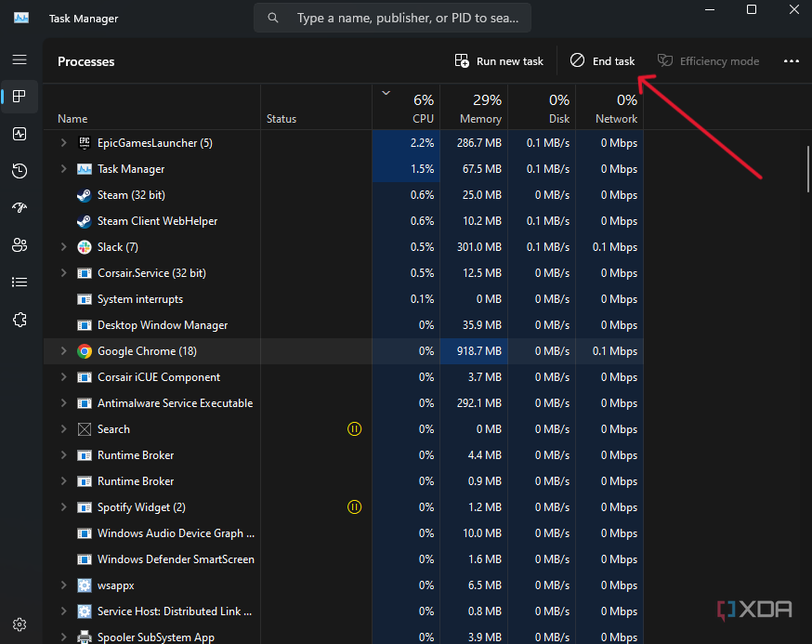Select Windows Audio Device Graph row
This screenshot has height=644, width=812.
(344, 533)
